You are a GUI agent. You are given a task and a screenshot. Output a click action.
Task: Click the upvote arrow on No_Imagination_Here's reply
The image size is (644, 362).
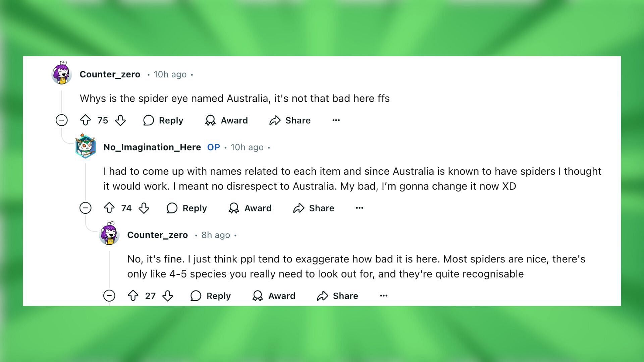pos(110,208)
